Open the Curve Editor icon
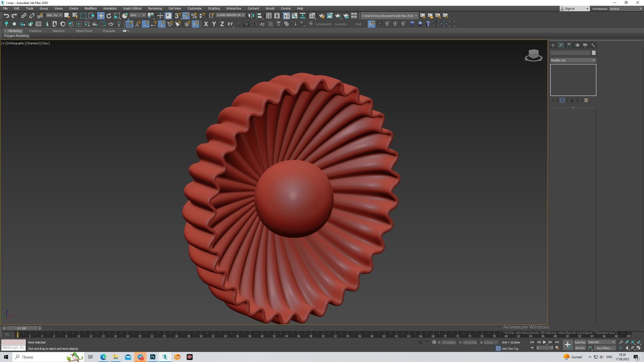This screenshot has width=644, height=362. pos(295,16)
